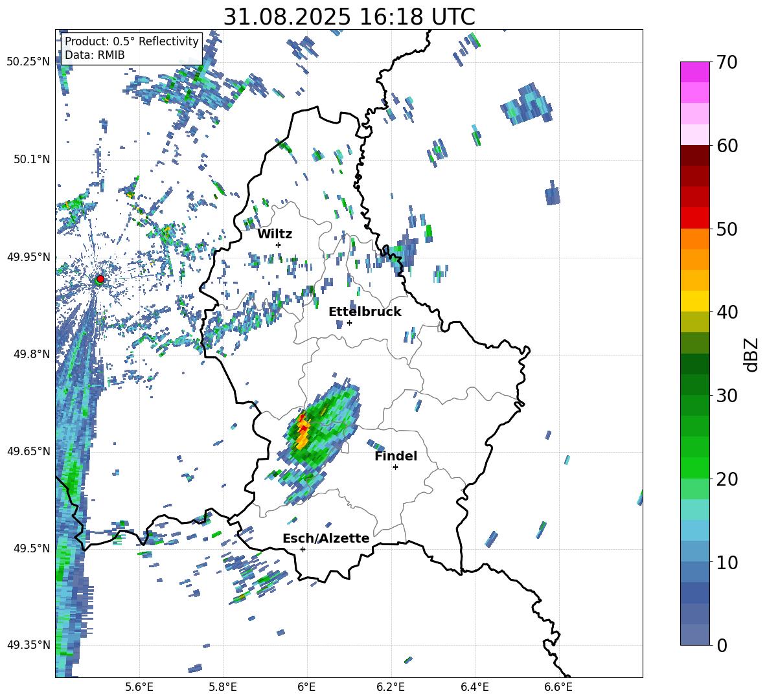767x700 pixels.
Task: Click the Data: RMIB text
Action: (95, 55)
